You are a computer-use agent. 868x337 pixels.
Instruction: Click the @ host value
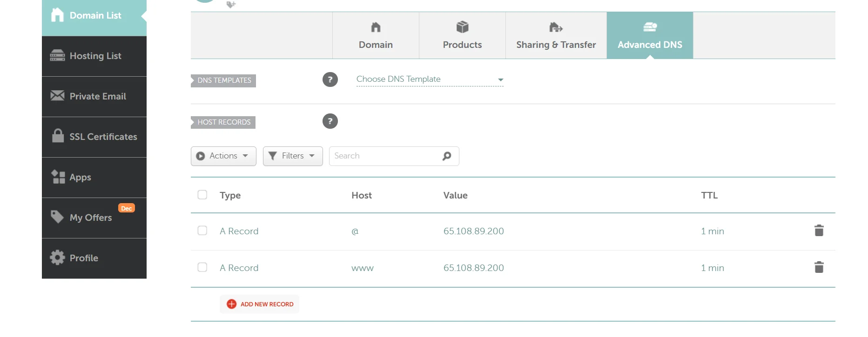(355, 231)
